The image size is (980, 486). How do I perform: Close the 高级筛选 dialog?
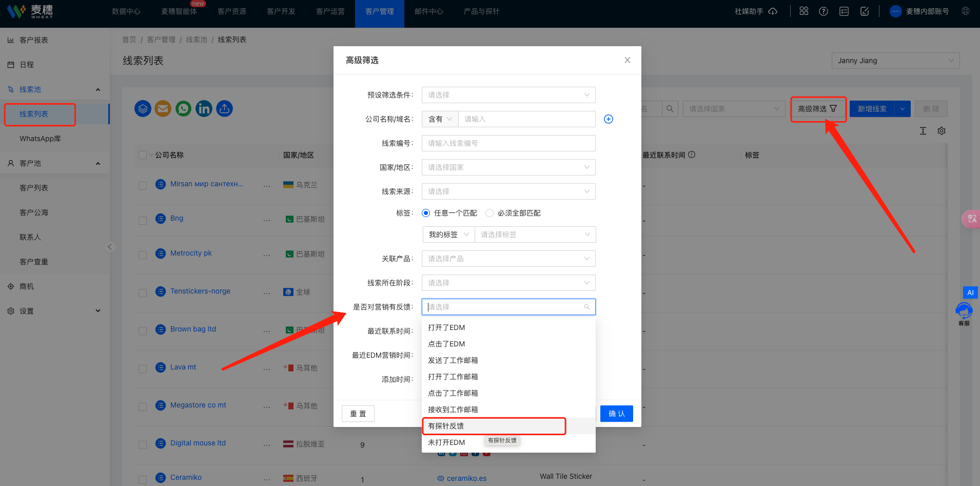[627, 60]
